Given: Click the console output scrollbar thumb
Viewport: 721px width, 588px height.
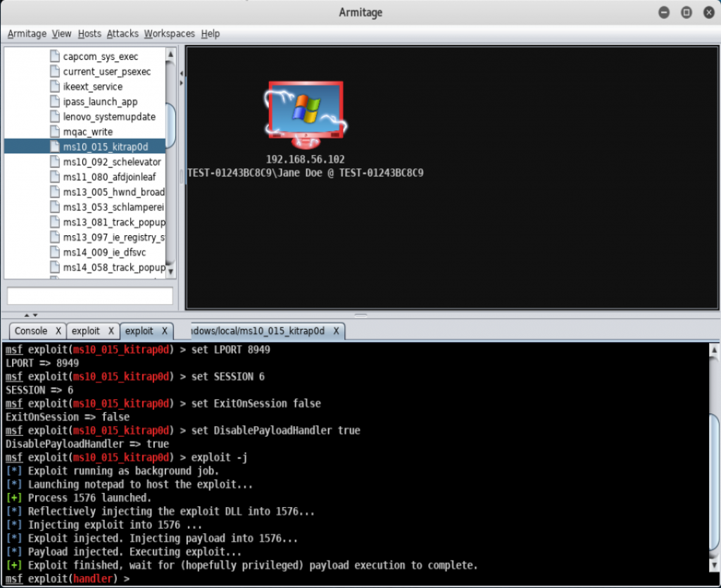Looking at the screenshot, I should (714, 482).
